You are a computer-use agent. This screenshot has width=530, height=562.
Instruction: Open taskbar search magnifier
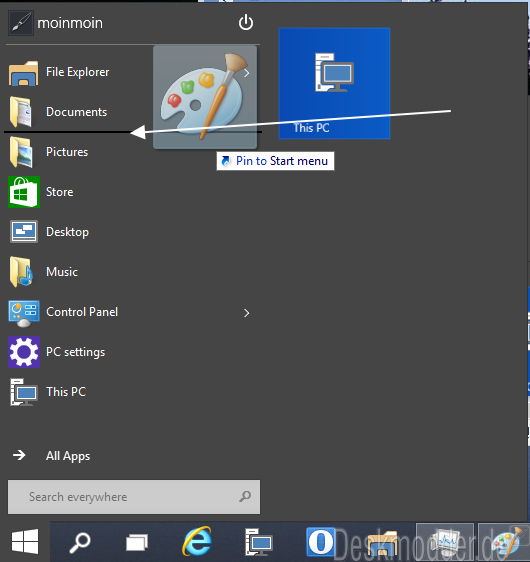pyautogui.click(x=80, y=542)
